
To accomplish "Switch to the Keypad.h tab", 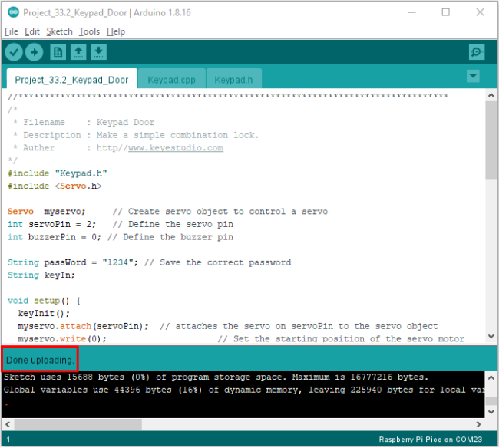I will point(233,80).
